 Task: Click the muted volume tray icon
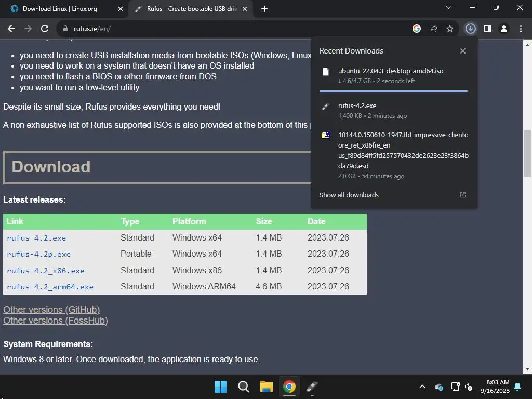click(x=469, y=387)
